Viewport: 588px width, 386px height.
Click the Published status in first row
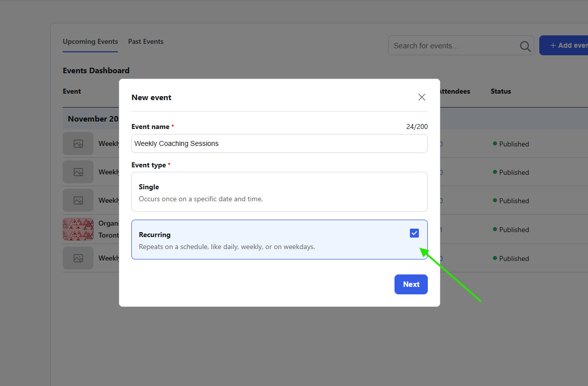(513, 144)
